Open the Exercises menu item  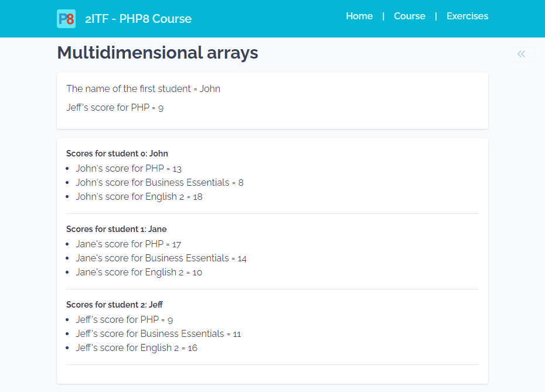point(467,16)
